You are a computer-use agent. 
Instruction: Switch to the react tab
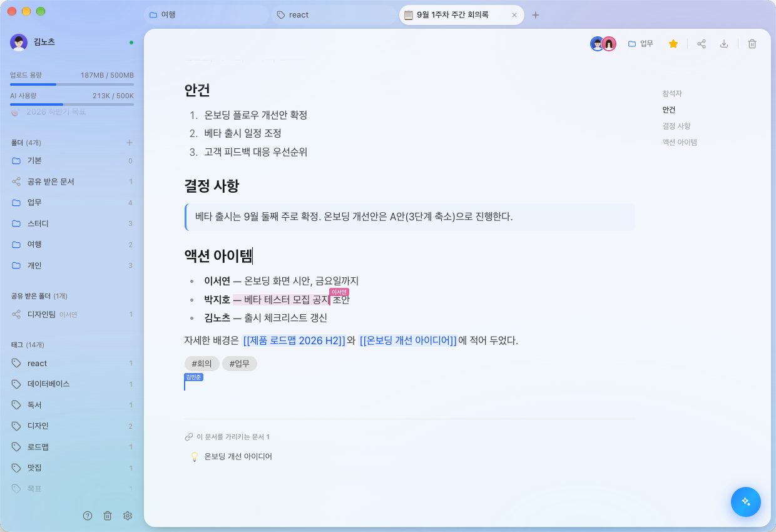point(334,15)
